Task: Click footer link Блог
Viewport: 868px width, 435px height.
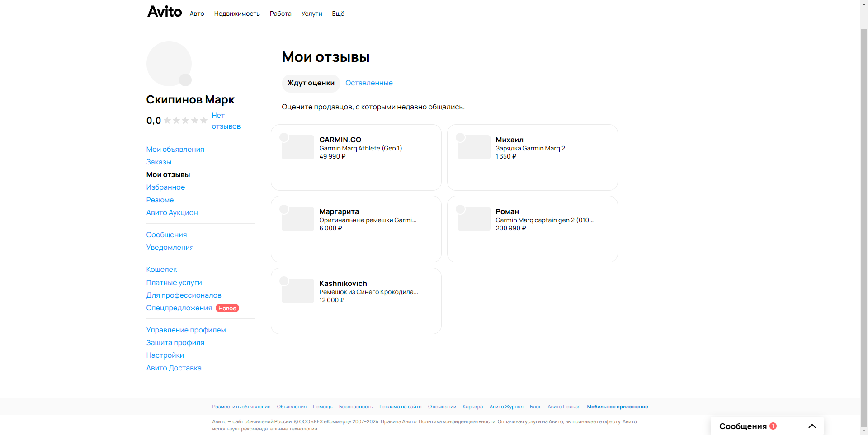Action: click(x=535, y=407)
